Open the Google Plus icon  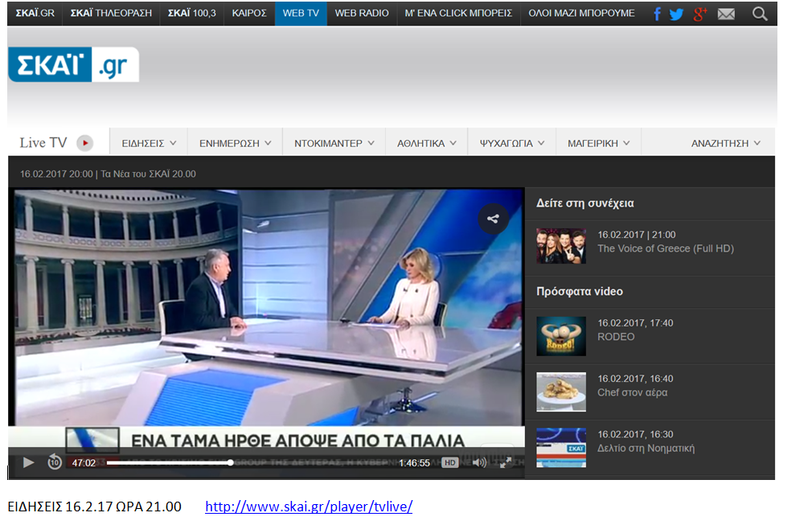(699, 14)
